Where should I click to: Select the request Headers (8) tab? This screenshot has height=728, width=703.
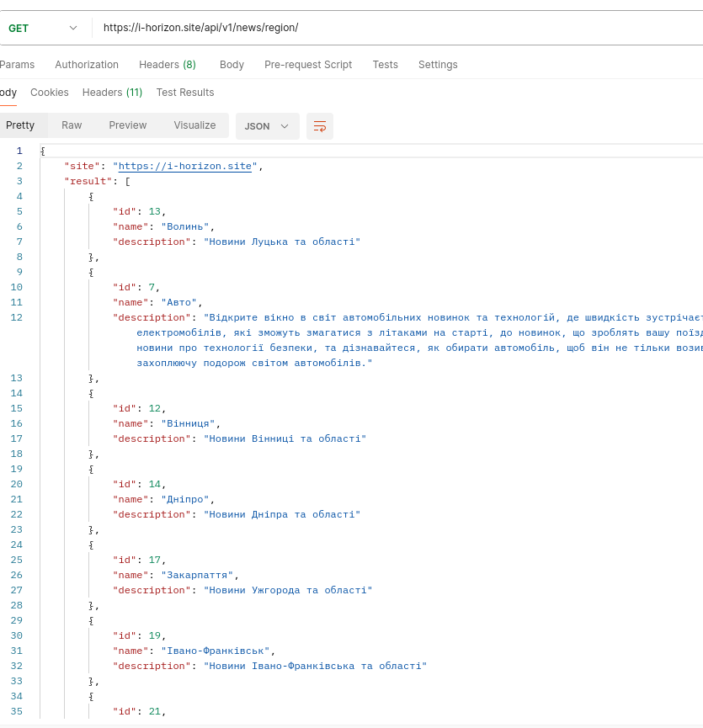click(x=168, y=65)
